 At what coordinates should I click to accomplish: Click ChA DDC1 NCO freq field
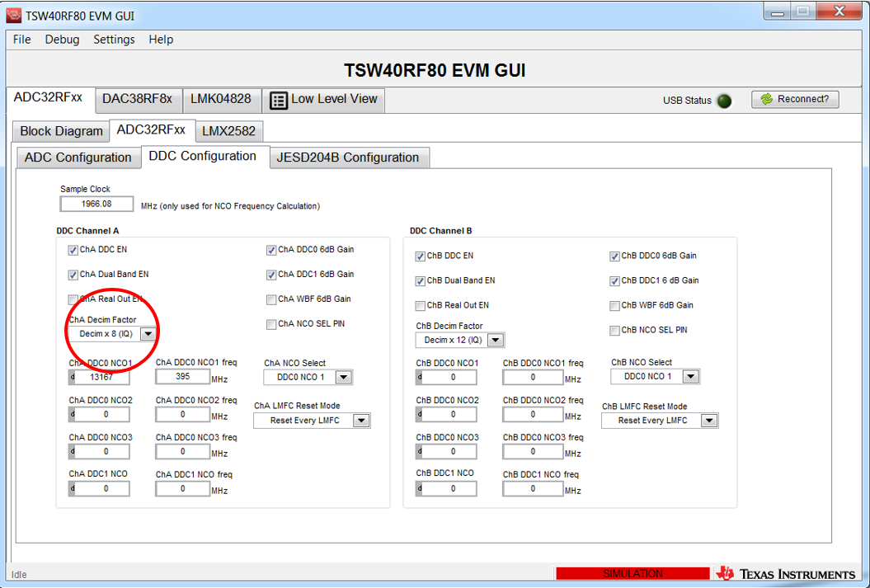[182, 489]
